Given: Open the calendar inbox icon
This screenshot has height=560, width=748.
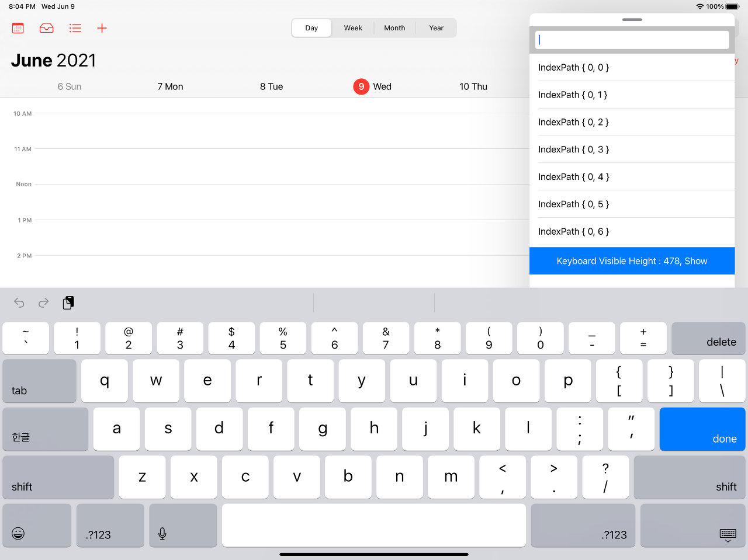Looking at the screenshot, I should (x=47, y=28).
